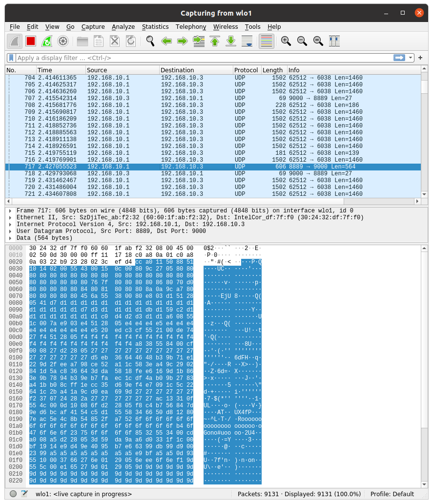The height and width of the screenshot is (504, 433).
Task: Open the Telephony menu
Action: click(x=191, y=27)
